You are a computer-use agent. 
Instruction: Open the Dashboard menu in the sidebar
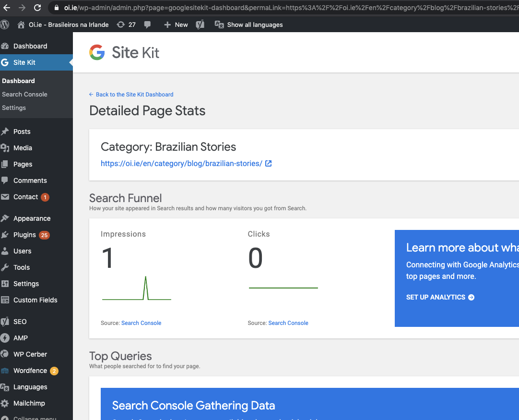coord(36,46)
